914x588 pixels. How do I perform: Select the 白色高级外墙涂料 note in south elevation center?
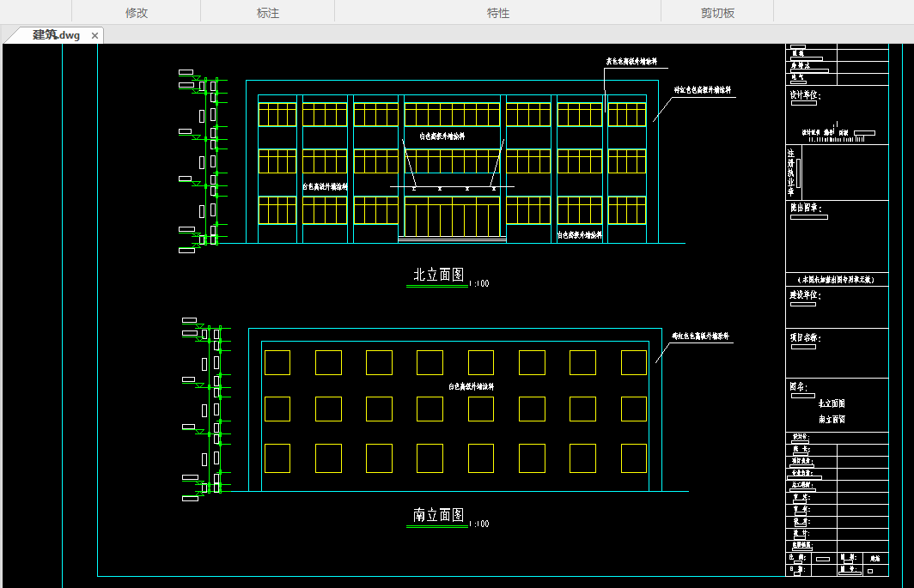click(471, 386)
